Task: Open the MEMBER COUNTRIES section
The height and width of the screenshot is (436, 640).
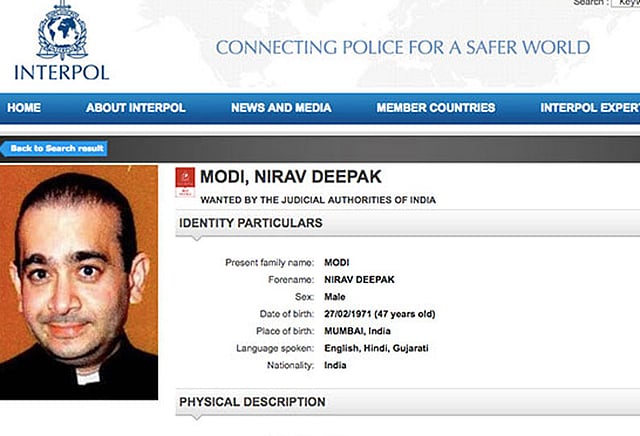Action: tap(435, 108)
